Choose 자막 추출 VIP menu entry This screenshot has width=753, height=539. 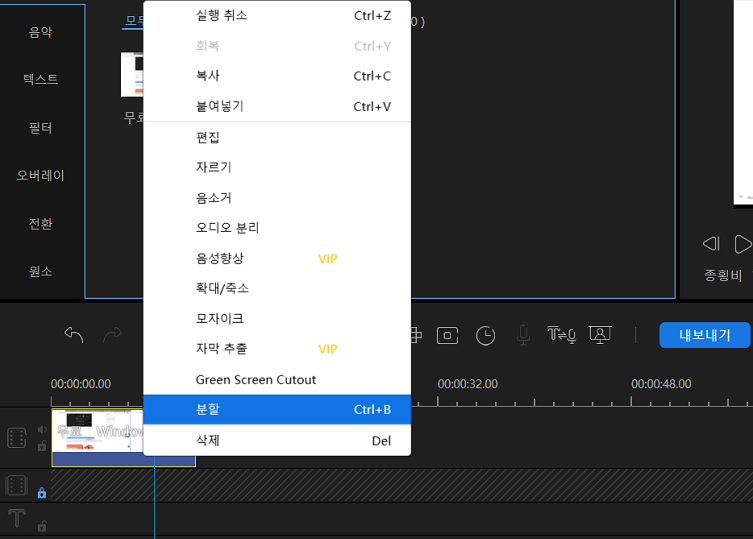(x=277, y=349)
